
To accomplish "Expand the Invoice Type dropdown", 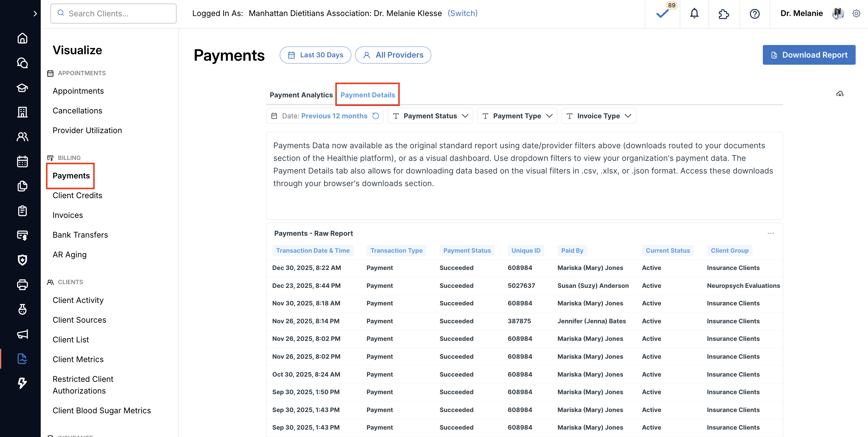I will [x=598, y=116].
